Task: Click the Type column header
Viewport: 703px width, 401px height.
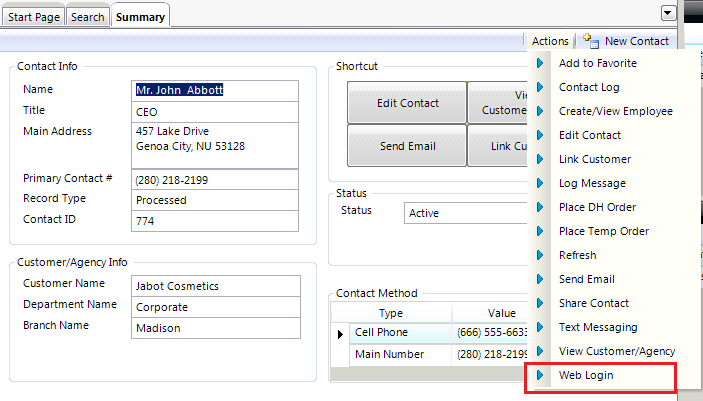Action: tap(391, 313)
